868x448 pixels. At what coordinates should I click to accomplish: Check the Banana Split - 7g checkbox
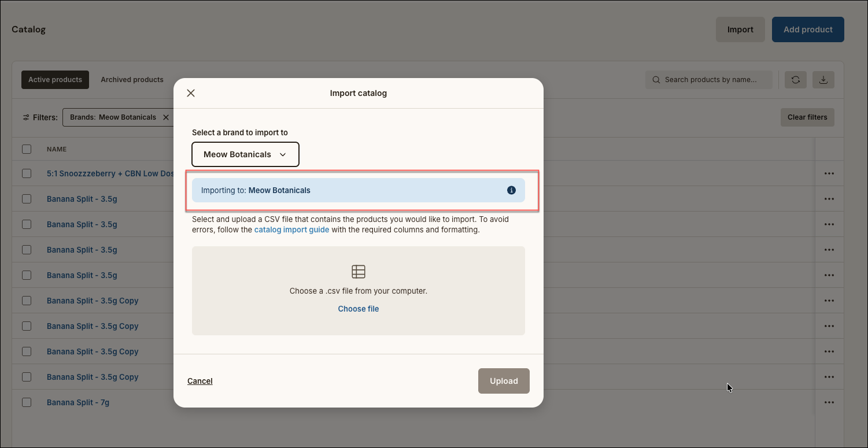27,402
